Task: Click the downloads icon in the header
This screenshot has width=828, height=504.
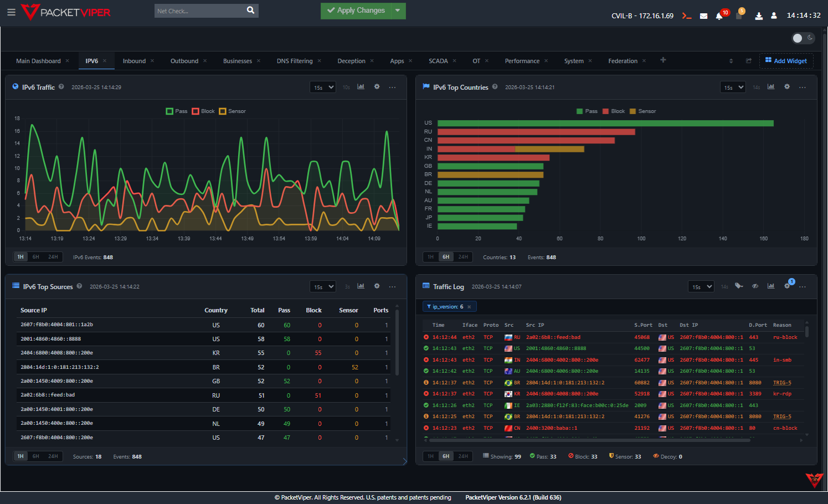Action: tap(758, 16)
